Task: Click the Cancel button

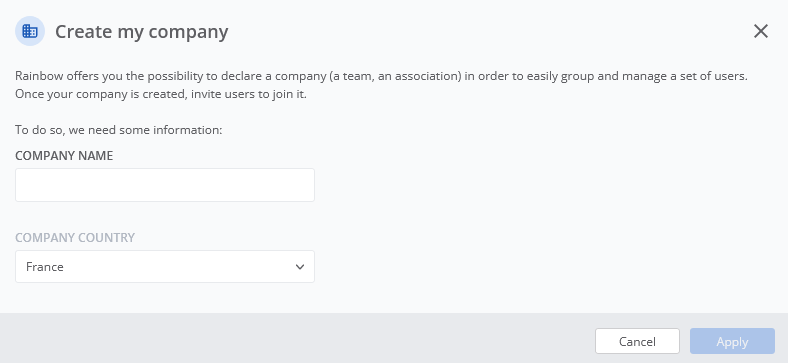Action: (x=637, y=341)
